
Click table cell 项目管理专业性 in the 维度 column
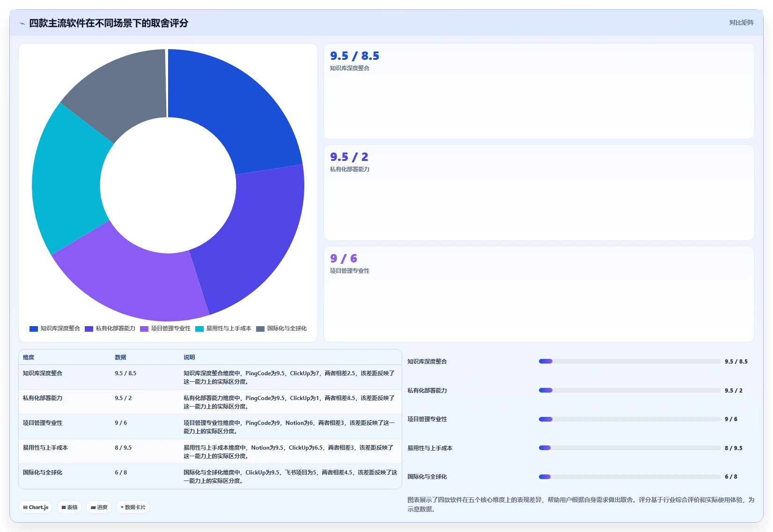(x=43, y=423)
